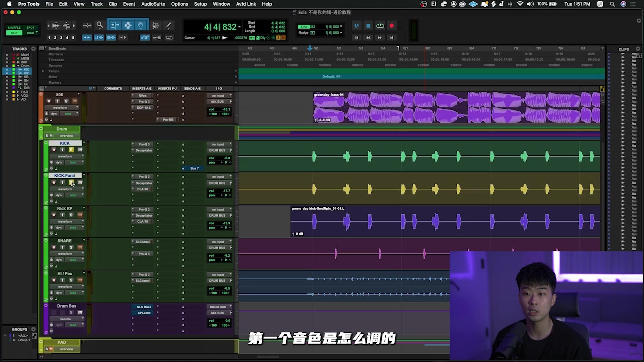Toggle input monitoring on 808 track
Viewport: 644px width, 362px height.
point(57,101)
